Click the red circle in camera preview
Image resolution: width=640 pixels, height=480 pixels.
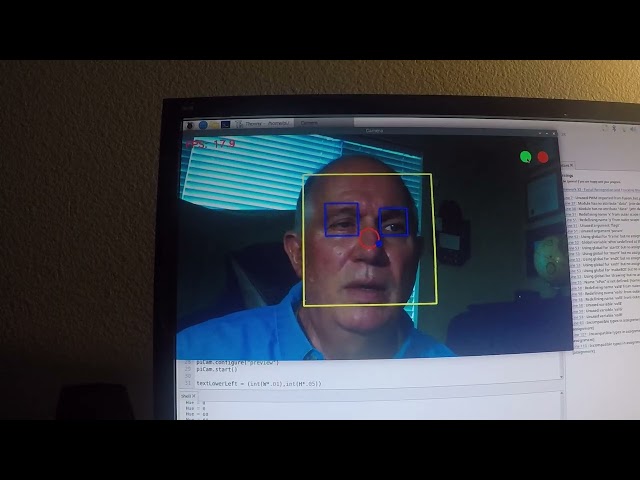[x=543, y=157]
